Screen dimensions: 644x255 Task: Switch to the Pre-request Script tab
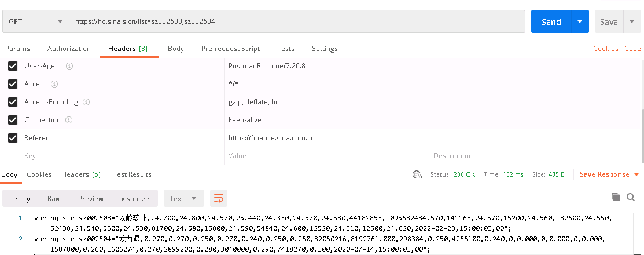230,49
